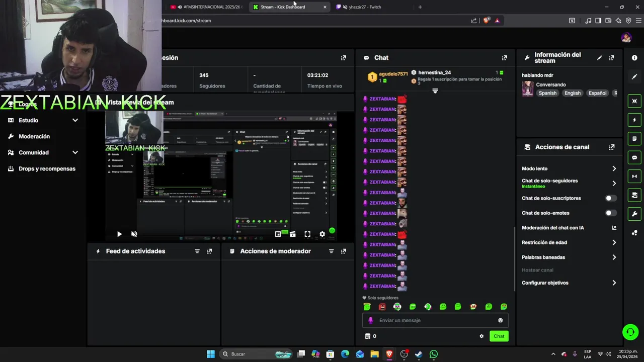Click the Spanish language tag
This screenshot has height=362, width=644.
click(x=547, y=93)
